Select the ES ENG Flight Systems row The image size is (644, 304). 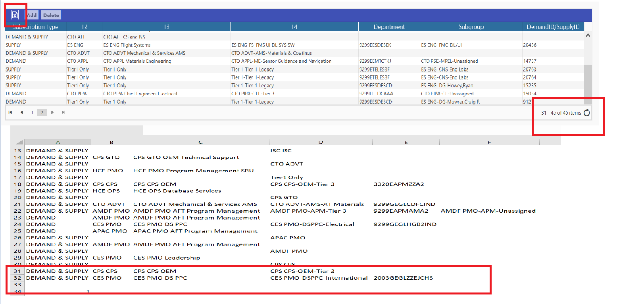click(x=294, y=45)
